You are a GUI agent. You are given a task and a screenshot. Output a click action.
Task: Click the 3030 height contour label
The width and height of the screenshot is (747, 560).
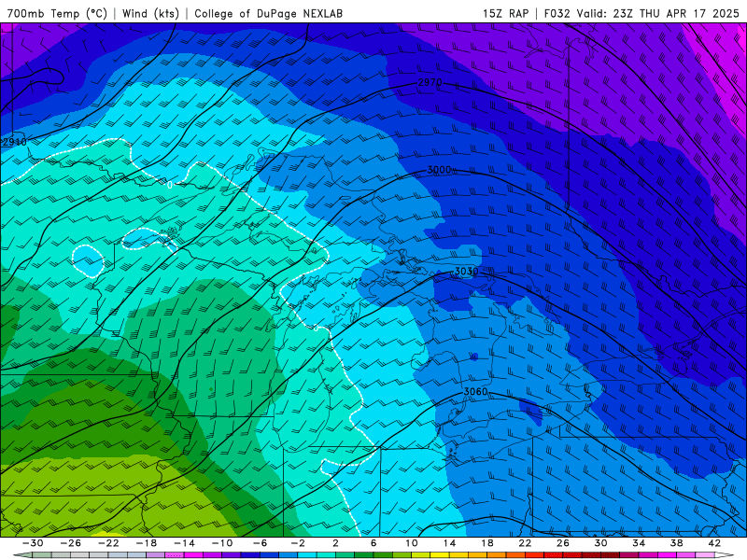[466, 272]
